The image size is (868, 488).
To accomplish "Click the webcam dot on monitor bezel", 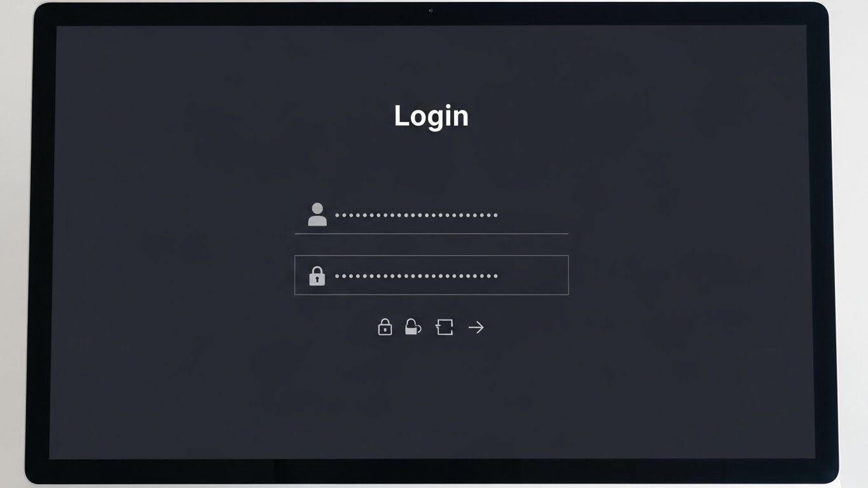I will (431, 10).
